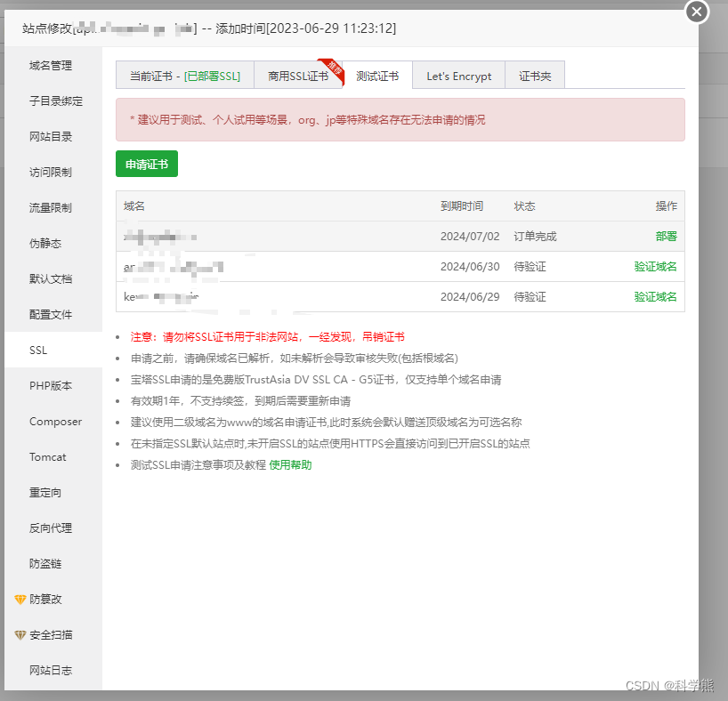Click the green 申请证书 button
Viewport: 728px width, 701px height.
[x=147, y=165]
